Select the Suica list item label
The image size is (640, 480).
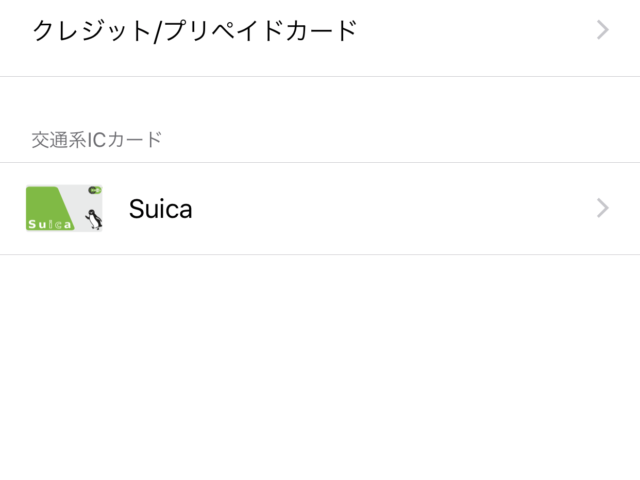[320, 209]
